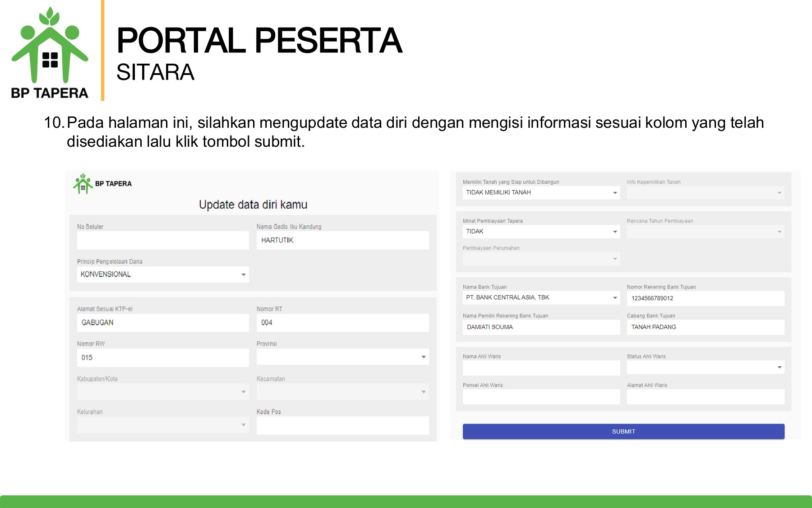Click the SUBMIT button

[x=623, y=431]
